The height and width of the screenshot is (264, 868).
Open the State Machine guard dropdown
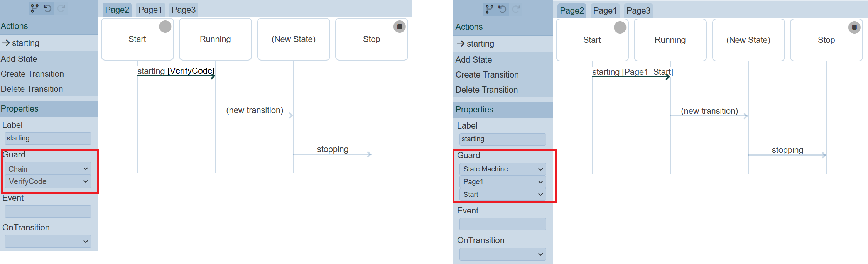[503, 169]
